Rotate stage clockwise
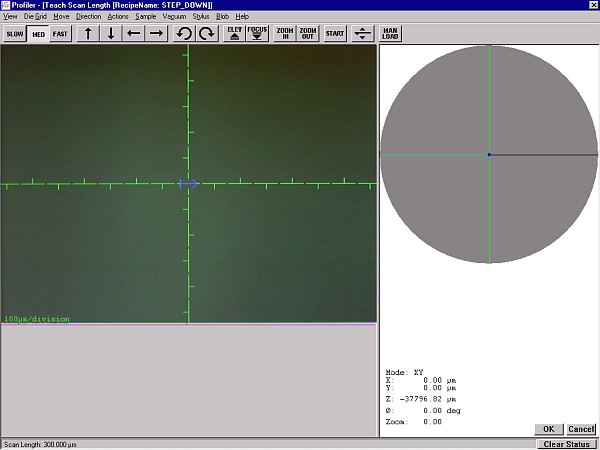This screenshot has width=600, height=450. pyautogui.click(x=206, y=34)
